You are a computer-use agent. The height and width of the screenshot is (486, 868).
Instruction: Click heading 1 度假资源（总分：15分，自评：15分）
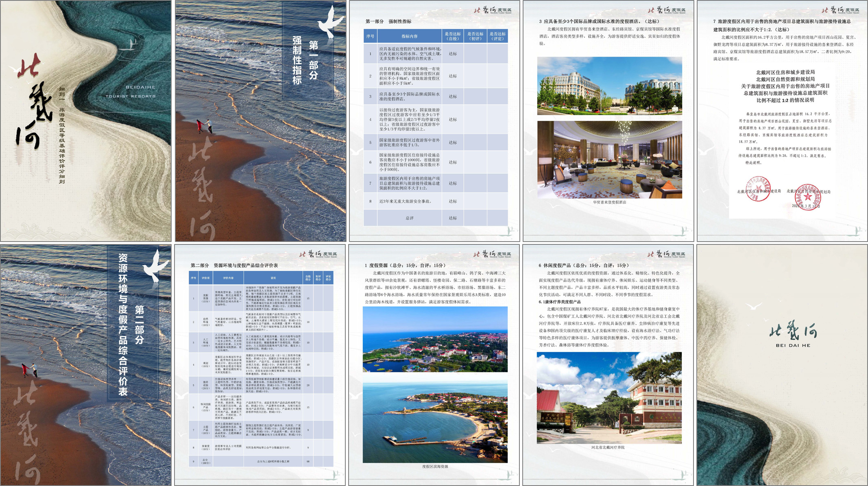pos(406,265)
